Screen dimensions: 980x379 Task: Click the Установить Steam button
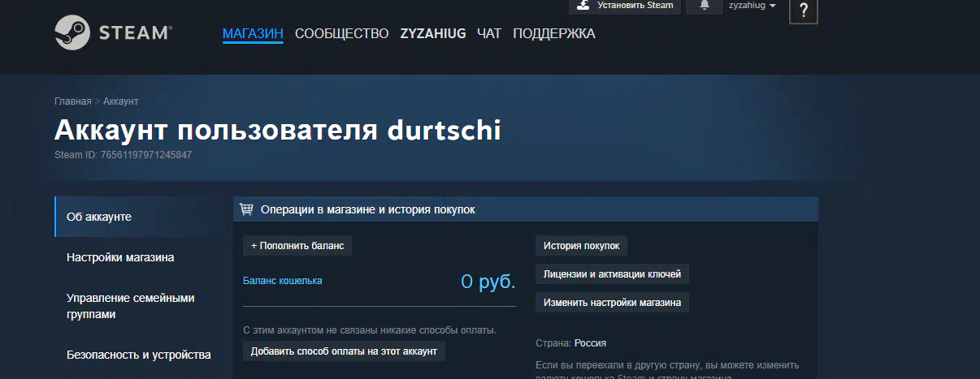point(625,6)
